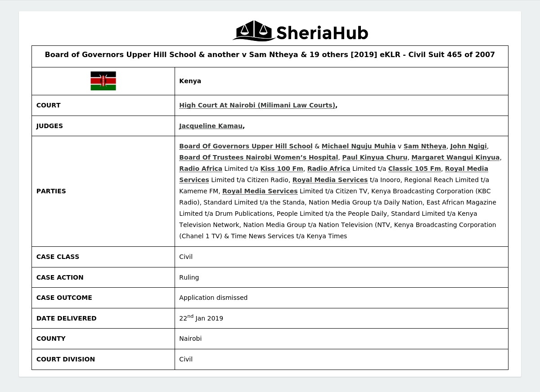This screenshot has width=540, height=392.
Task: Open the Kiss 100 Fm link
Action: pos(282,169)
